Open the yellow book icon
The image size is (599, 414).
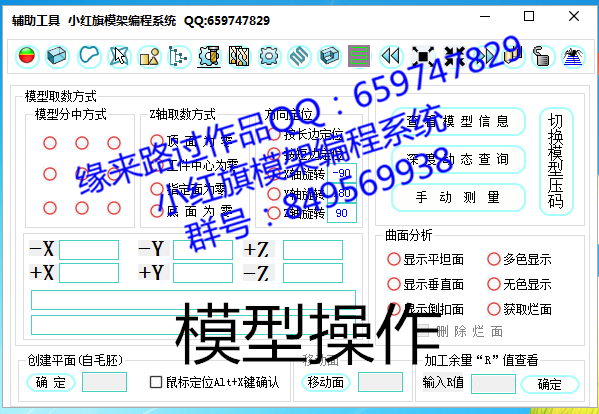tap(513, 56)
